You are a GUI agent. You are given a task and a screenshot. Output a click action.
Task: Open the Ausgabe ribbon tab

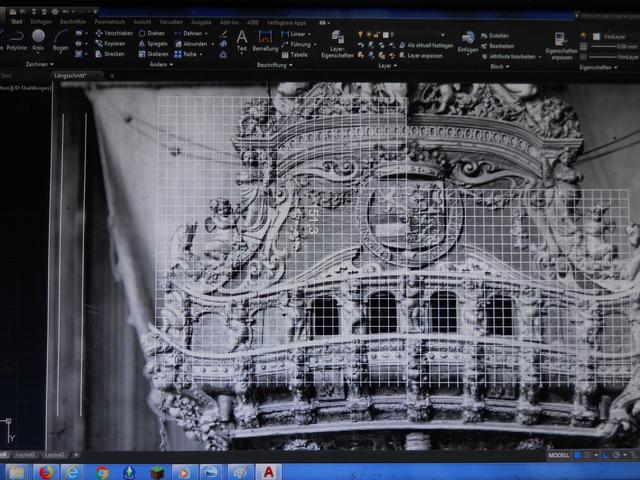[x=201, y=22]
